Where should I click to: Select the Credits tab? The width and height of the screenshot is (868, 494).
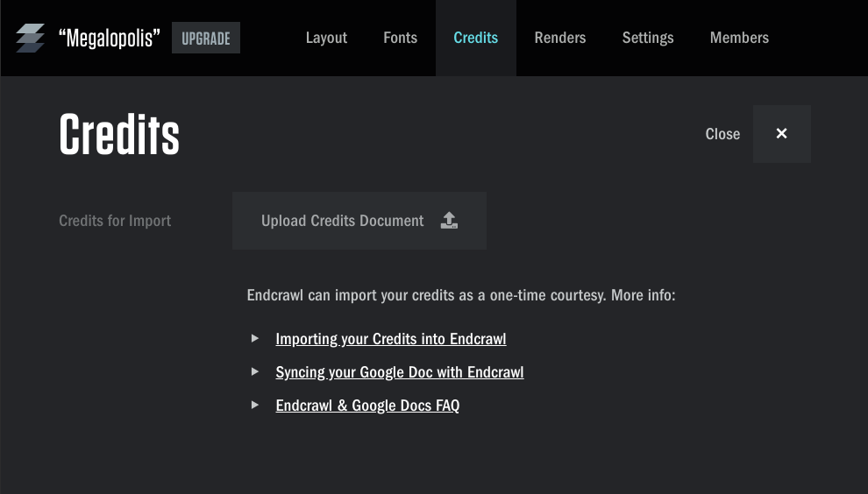pyautogui.click(x=475, y=38)
